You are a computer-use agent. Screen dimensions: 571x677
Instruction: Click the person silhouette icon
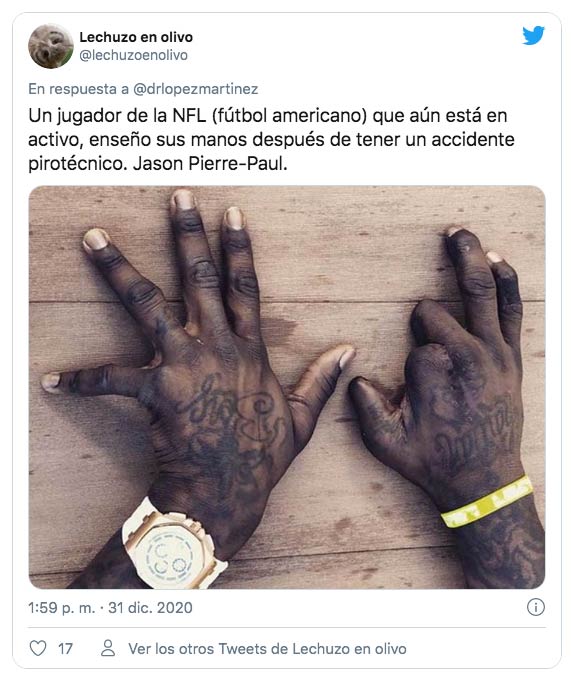[108, 648]
